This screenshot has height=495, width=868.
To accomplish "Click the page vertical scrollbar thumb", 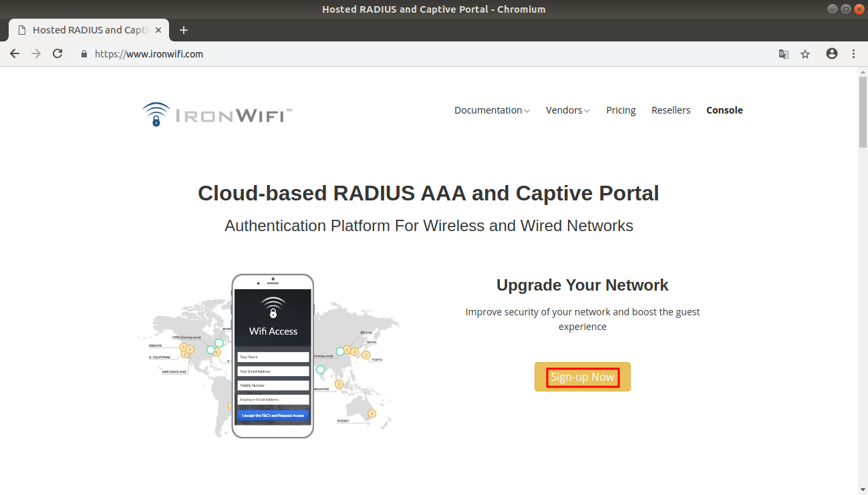I will [863, 112].
